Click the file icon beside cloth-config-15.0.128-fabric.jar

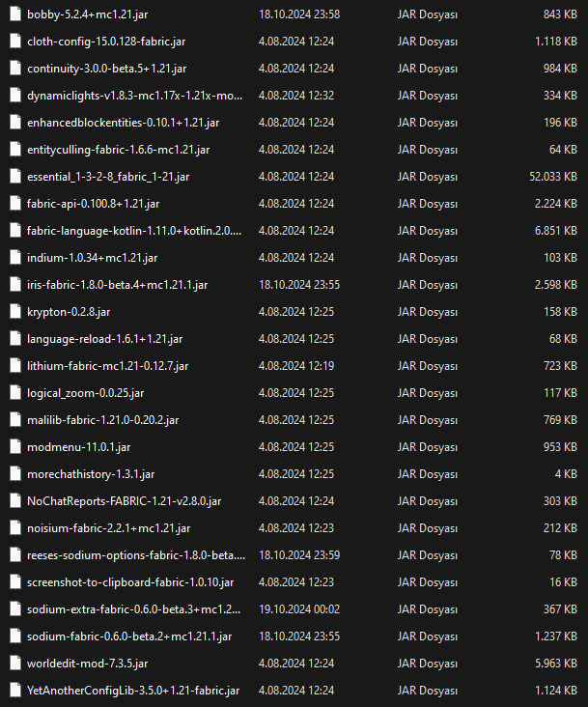(x=15, y=41)
